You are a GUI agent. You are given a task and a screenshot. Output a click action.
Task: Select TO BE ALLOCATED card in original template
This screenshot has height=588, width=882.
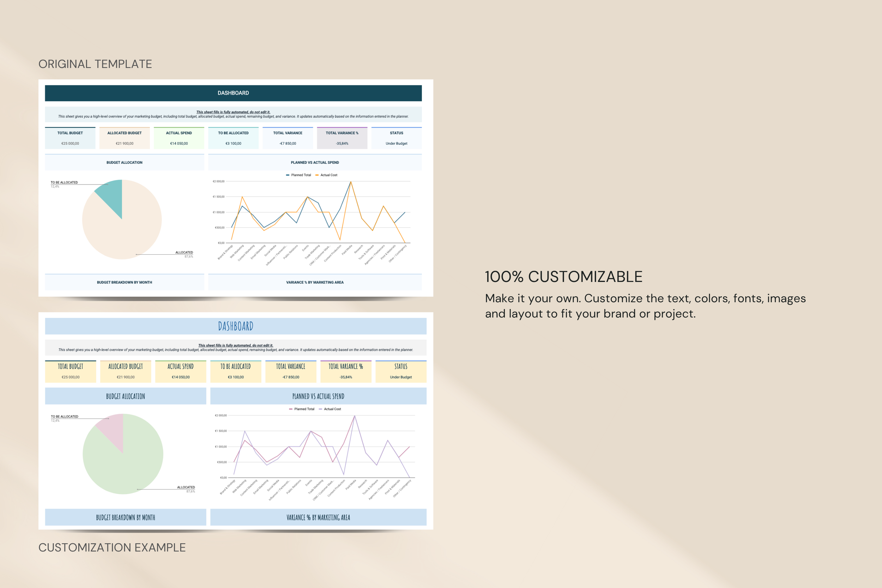233,138
